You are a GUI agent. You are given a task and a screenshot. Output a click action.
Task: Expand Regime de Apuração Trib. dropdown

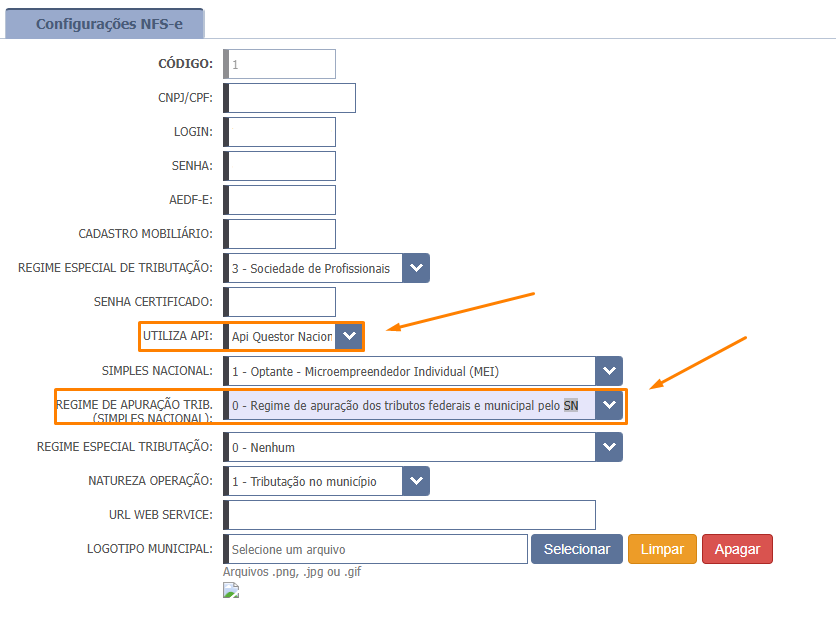point(609,405)
